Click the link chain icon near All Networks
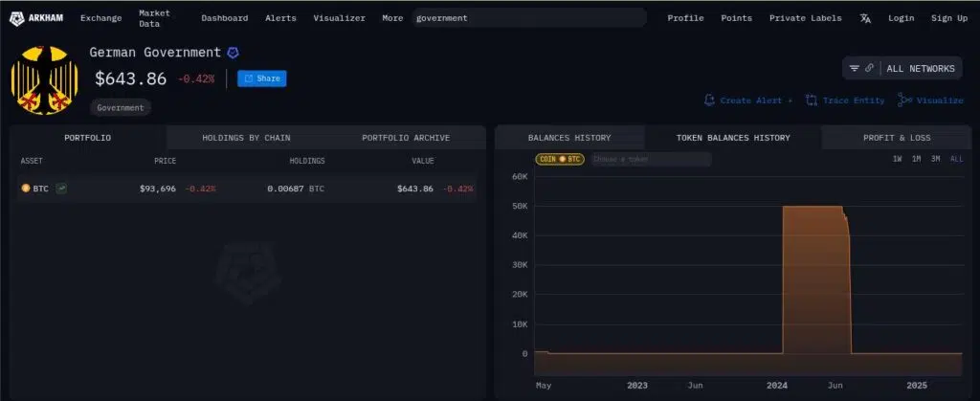This screenshot has width=980, height=401. click(x=869, y=69)
